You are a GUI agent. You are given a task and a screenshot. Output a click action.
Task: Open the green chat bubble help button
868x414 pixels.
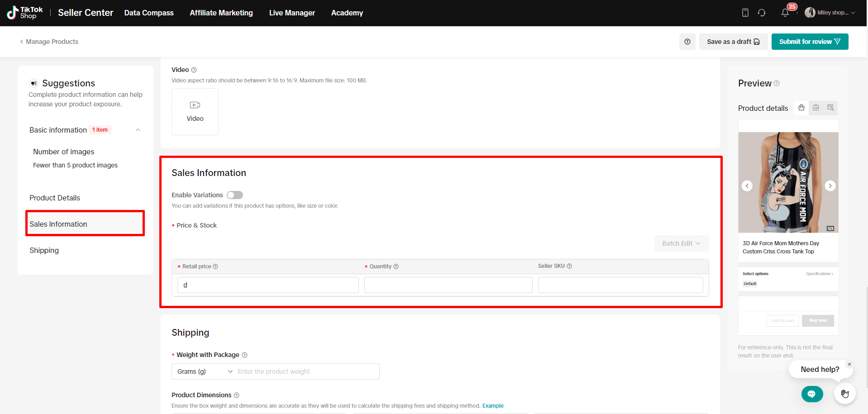pos(812,394)
